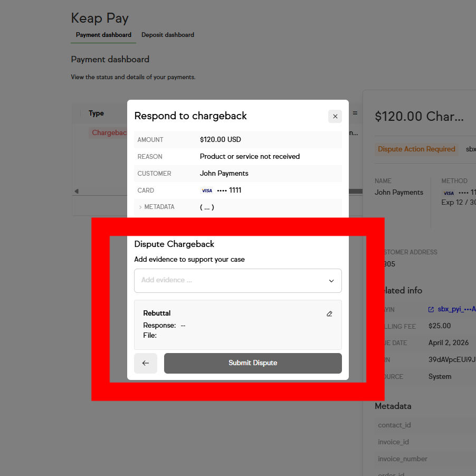Select the Payment dashboard tab
The height and width of the screenshot is (476, 476).
click(103, 35)
